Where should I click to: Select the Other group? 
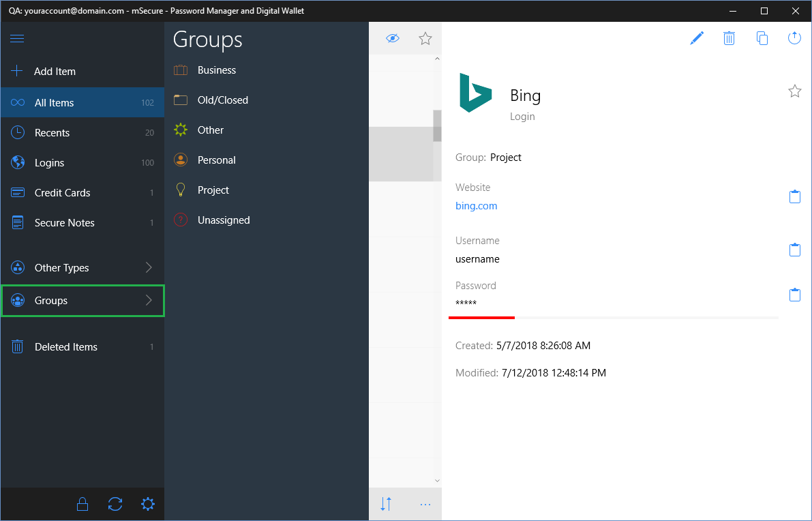[267, 130]
